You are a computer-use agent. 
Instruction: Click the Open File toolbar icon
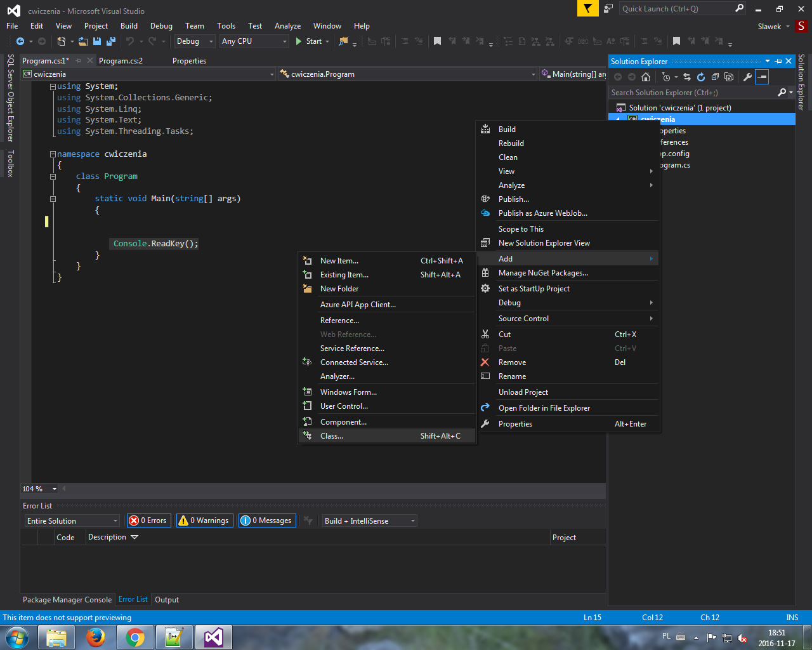(83, 41)
